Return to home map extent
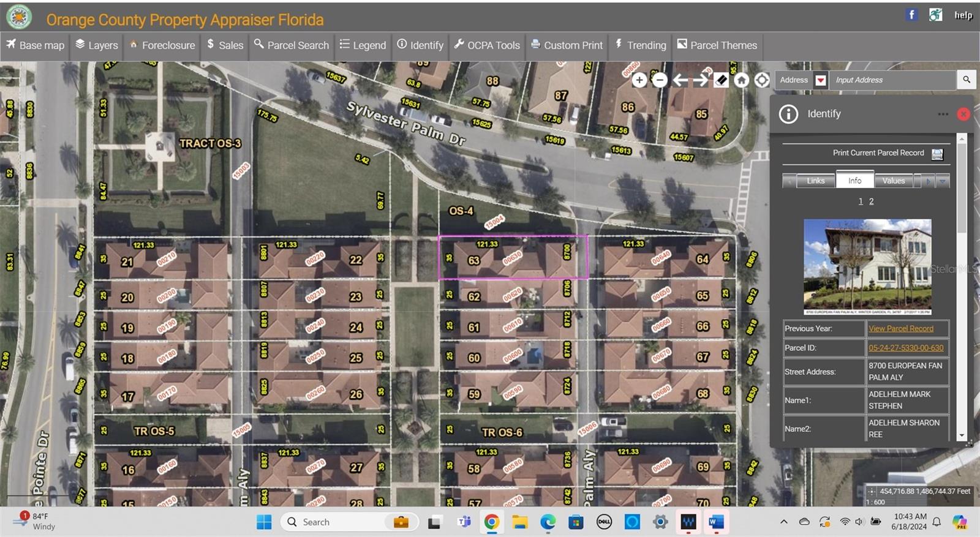 [x=741, y=80]
